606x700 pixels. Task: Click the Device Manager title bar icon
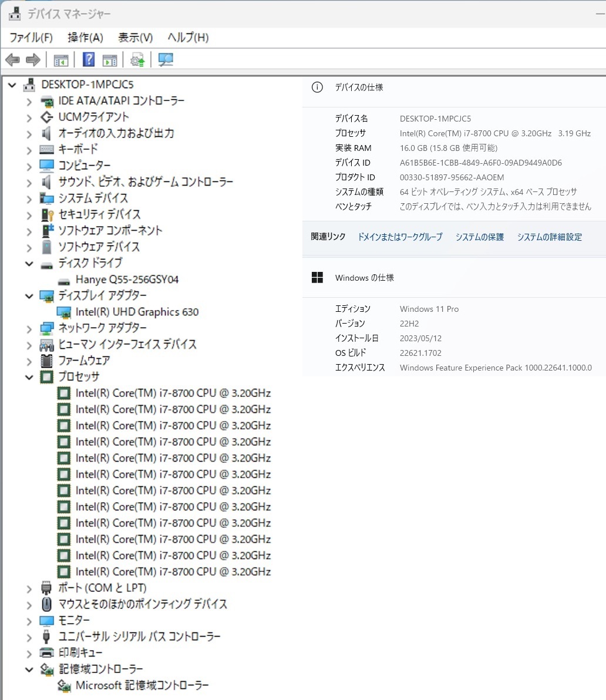tap(14, 14)
